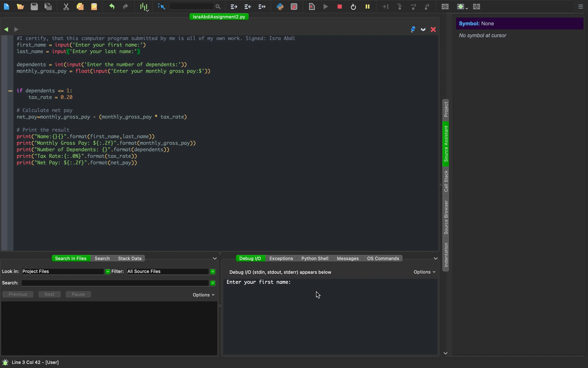Click the toolbar search magnifier icon
Viewport: 588px width, 368px height.
[x=218, y=7]
